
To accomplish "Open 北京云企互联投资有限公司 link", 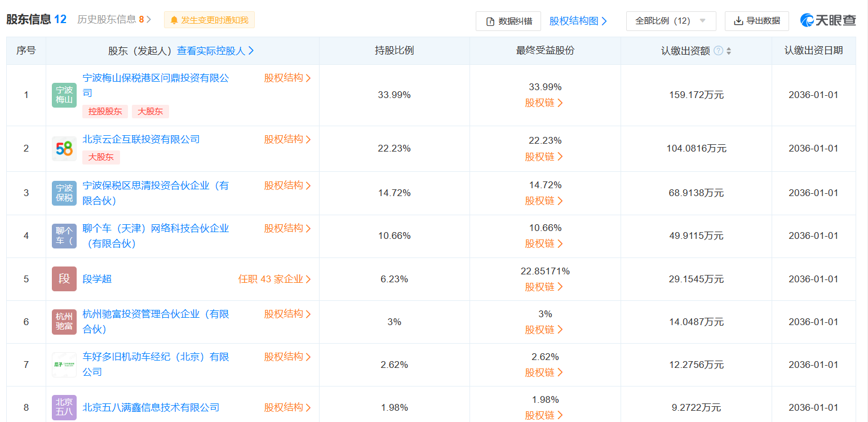I will click(x=141, y=139).
